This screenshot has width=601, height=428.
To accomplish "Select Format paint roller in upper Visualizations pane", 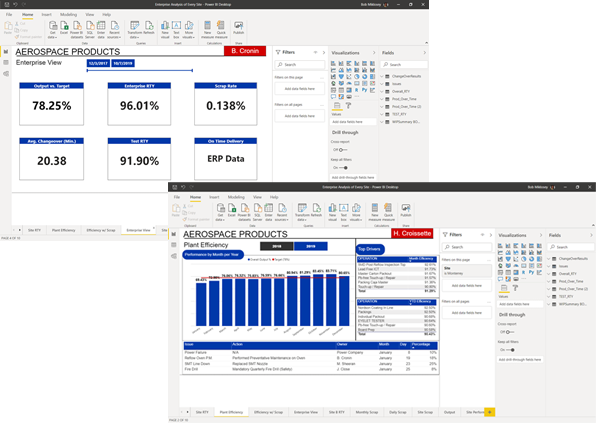I will (348, 105).
